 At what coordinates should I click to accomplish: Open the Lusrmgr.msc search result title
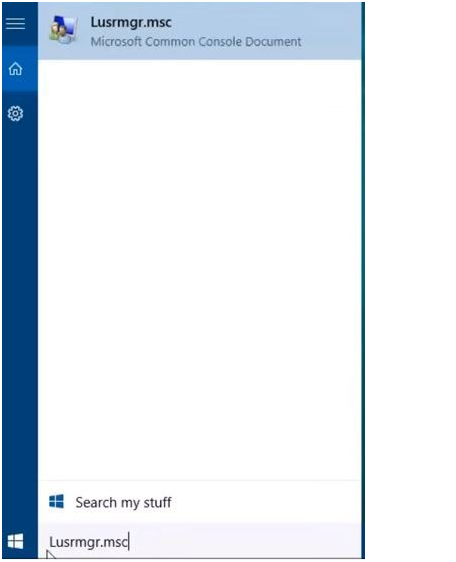click(x=131, y=22)
